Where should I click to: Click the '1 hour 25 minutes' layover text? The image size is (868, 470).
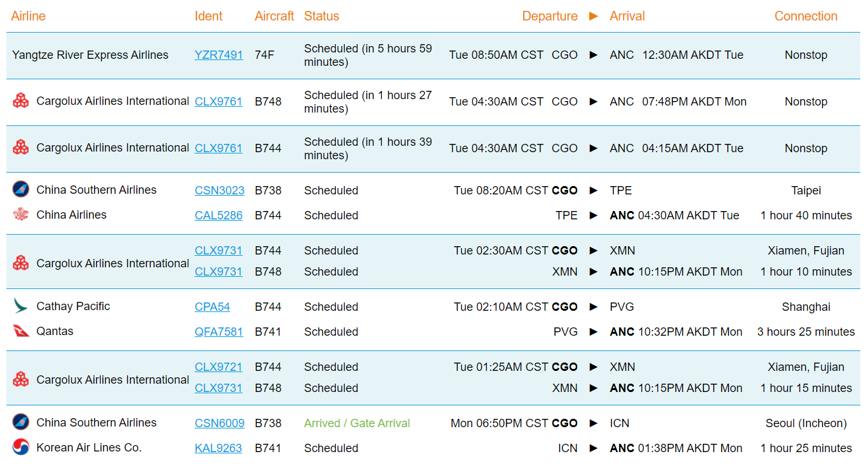click(806, 448)
